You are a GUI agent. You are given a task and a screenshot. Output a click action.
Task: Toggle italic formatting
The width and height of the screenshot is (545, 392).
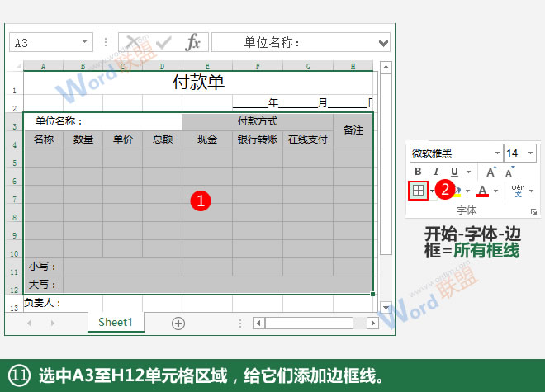tap(435, 172)
